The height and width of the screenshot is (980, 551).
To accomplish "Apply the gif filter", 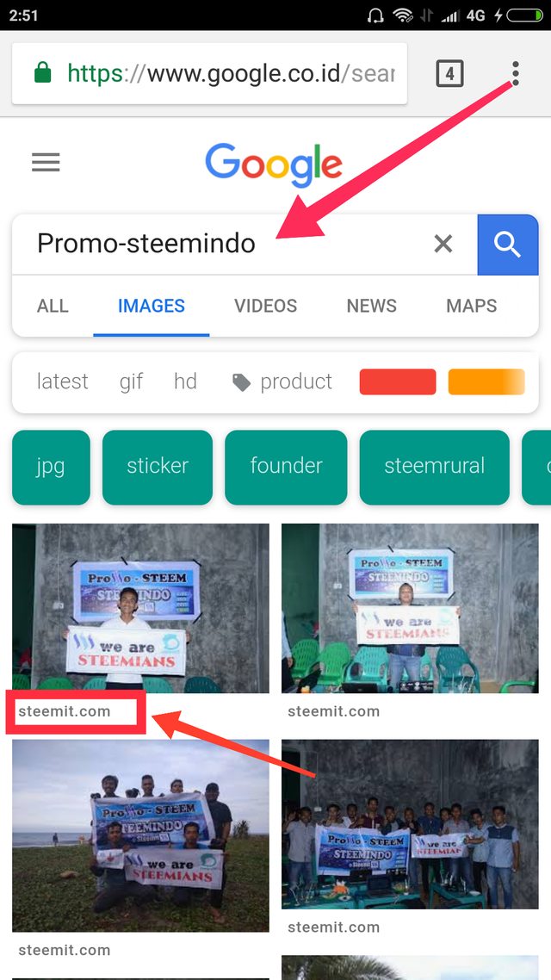I will click(x=131, y=381).
